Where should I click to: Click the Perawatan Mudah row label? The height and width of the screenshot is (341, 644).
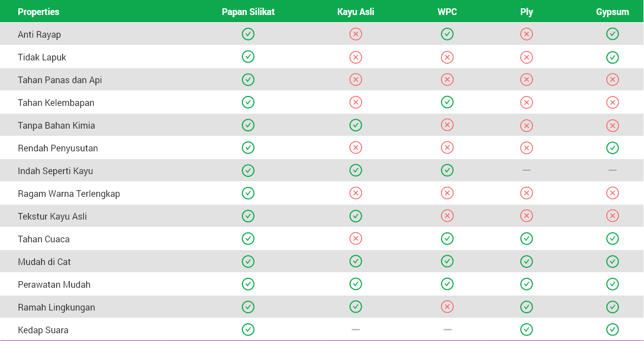coord(54,284)
